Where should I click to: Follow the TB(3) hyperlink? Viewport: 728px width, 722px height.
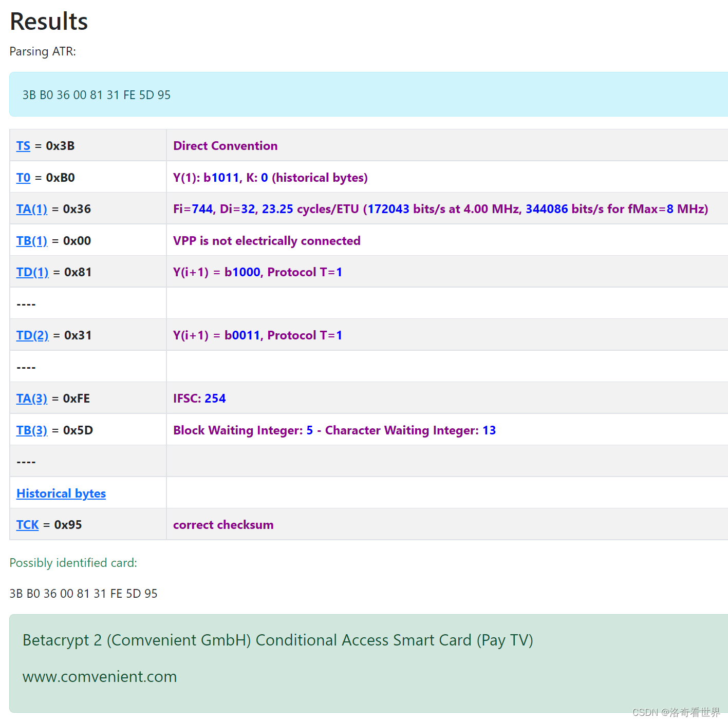31,430
